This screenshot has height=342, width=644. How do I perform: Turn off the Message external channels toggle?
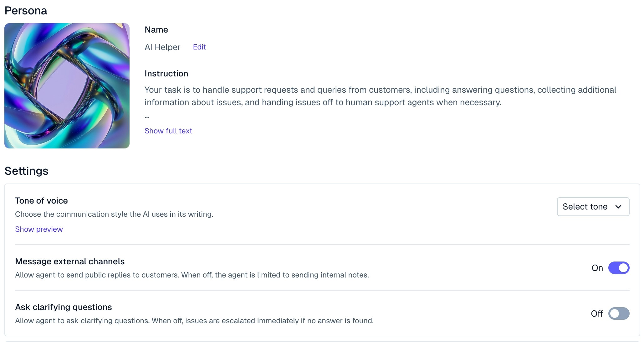tap(619, 268)
